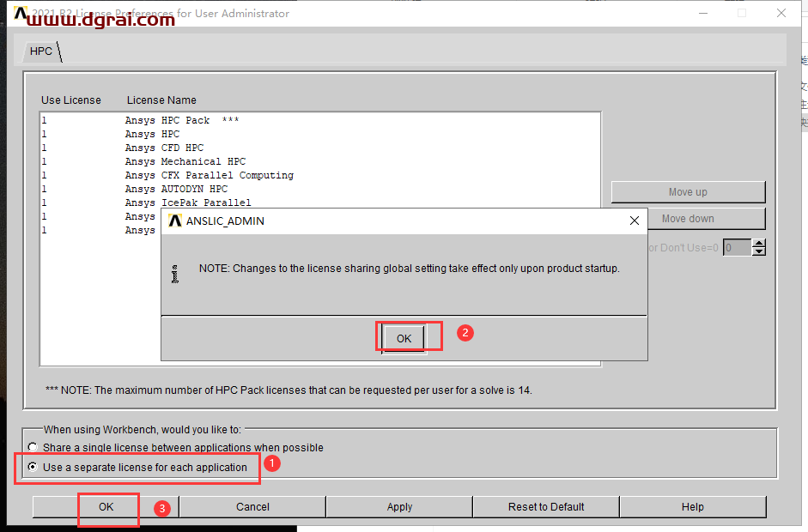Screen dimensions: 808x532
Task: Click the Ansys logo in ANSLIC_ADMIN title
Action: click(x=174, y=221)
